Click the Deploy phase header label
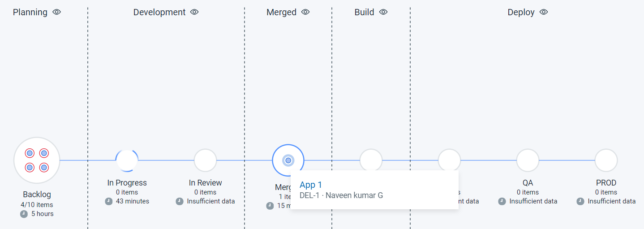This screenshot has height=229, width=644. coord(521,12)
